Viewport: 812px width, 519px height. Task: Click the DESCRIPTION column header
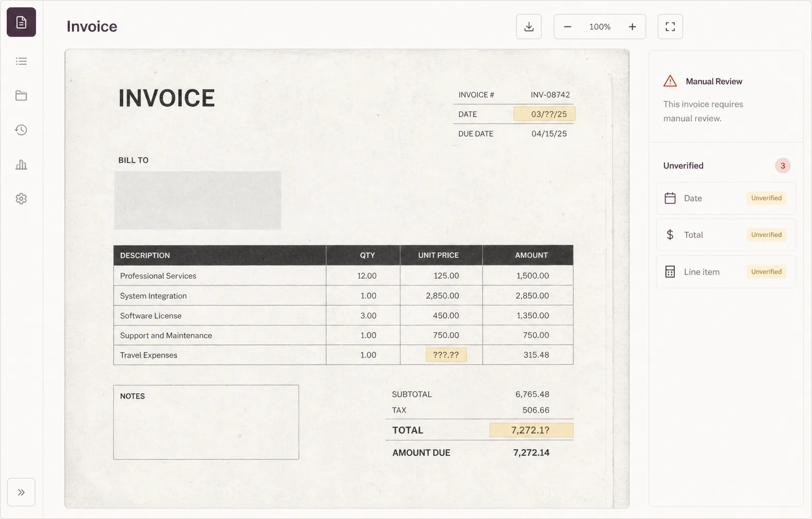pos(145,255)
